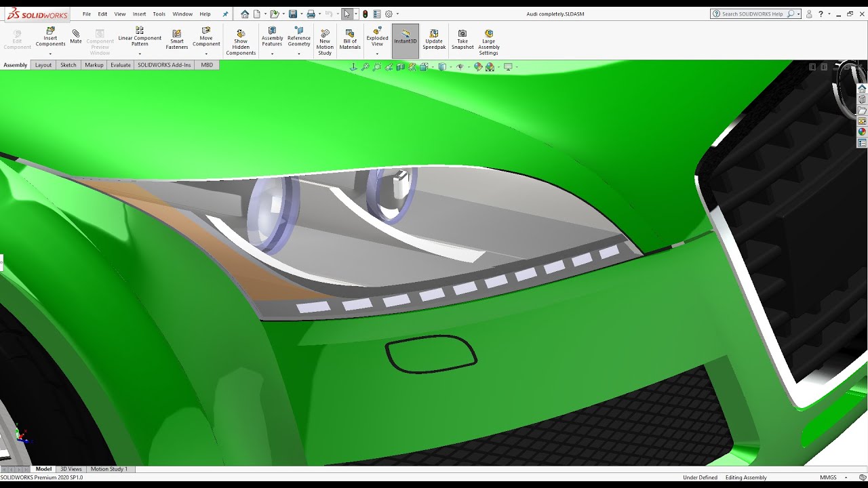Open the File menu

coord(87,14)
